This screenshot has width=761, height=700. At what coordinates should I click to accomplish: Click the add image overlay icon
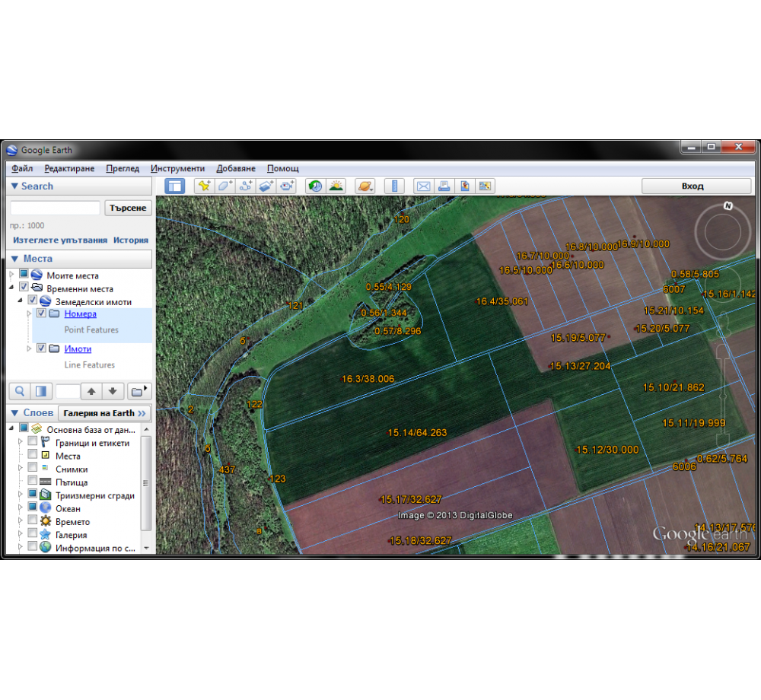click(266, 186)
